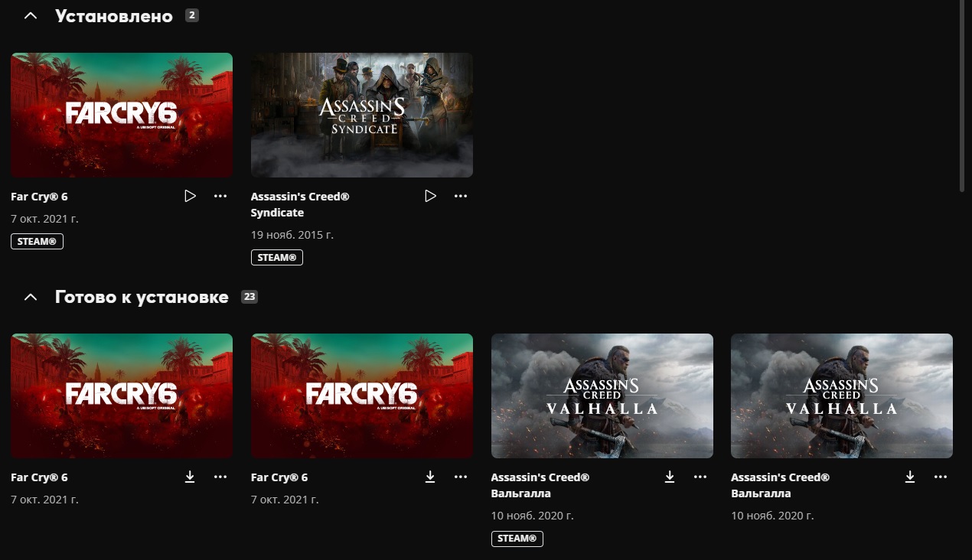The width and height of the screenshot is (972, 560).
Task: Collapse the Готово к установке section chevron
Action: 31,297
